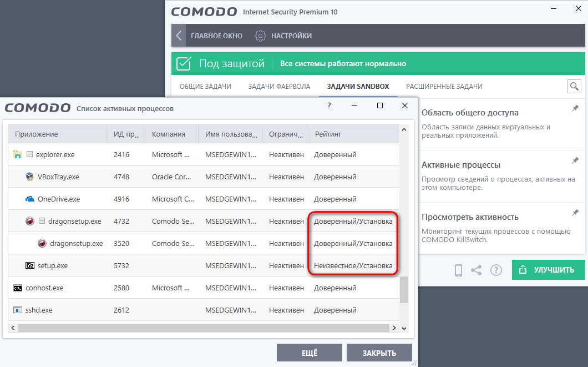Click the green checkmark protection status icon
Viewport: 588px width, 367px height.
pyautogui.click(x=184, y=63)
